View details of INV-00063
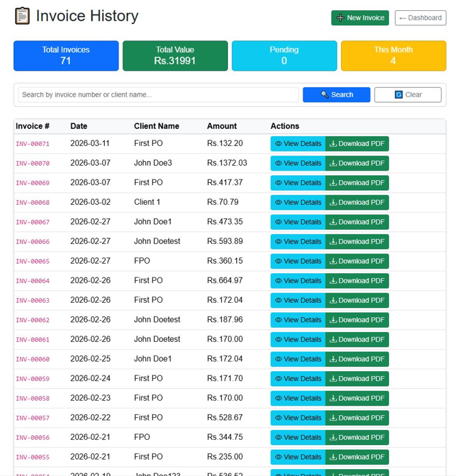Image resolution: width=456 pixels, height=476 pixels. click(x=298, y=300)
